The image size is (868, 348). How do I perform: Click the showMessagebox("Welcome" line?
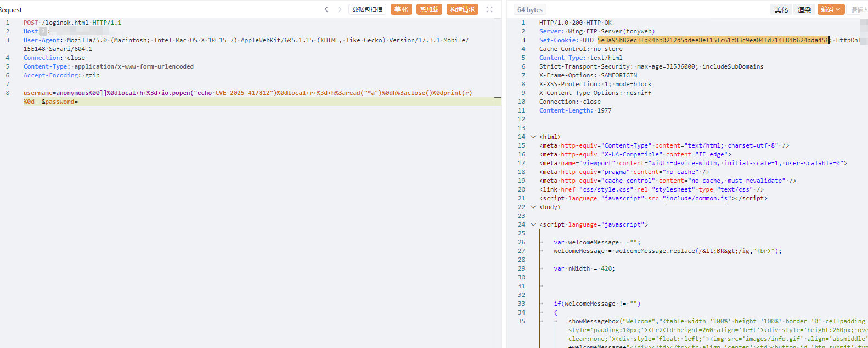718,321
